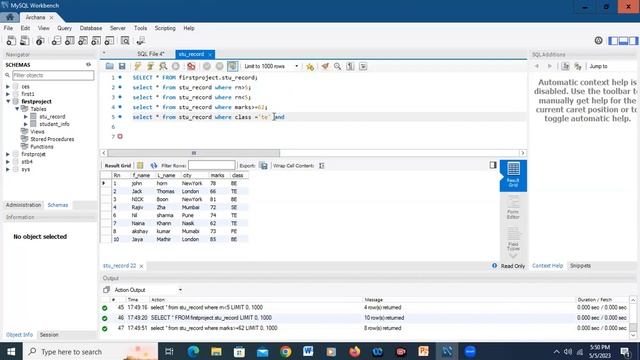Click save snippet star icon
Image resolution: width=640 pixels, height=360 pixels.
point(310,66)
